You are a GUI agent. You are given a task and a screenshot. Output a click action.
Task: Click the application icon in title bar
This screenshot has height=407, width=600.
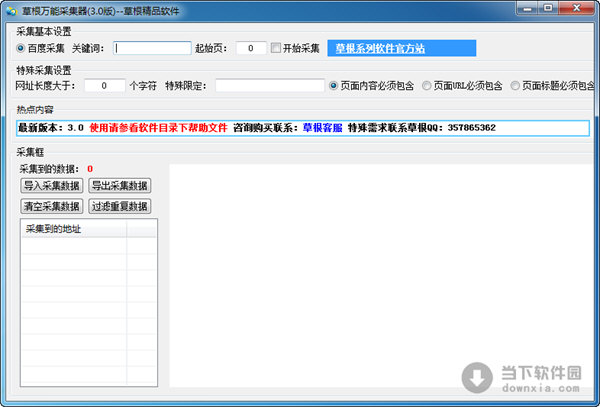tap(12, 11)
